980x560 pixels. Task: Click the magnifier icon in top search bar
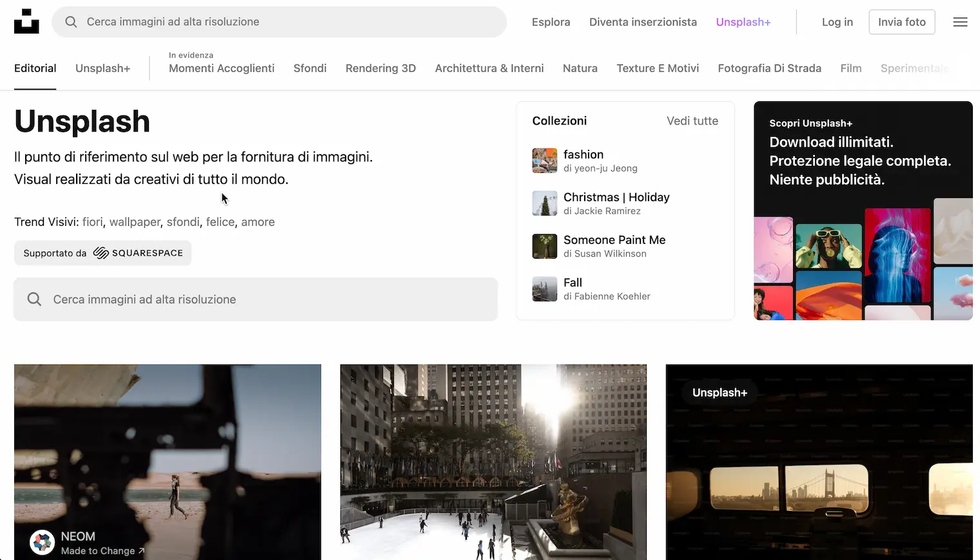(71, 22)
